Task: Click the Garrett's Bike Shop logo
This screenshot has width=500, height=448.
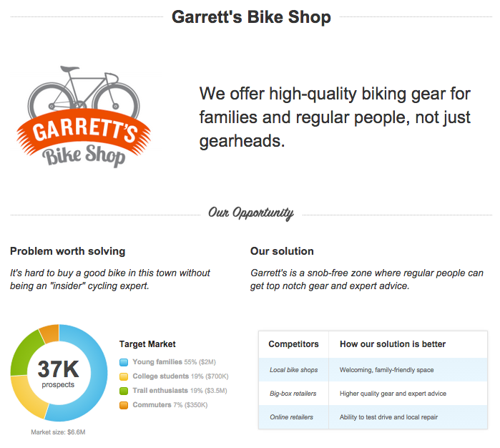Action: [84, 117]
